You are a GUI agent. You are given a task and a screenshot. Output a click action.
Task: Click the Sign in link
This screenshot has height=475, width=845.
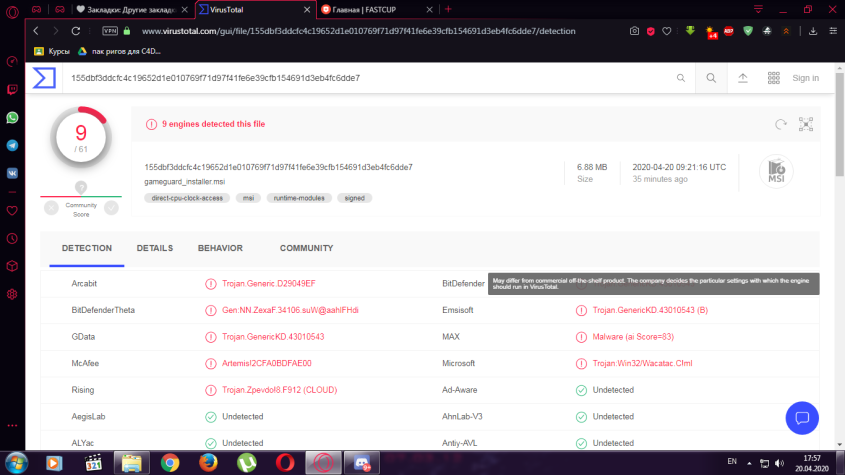tap(805, 78)
